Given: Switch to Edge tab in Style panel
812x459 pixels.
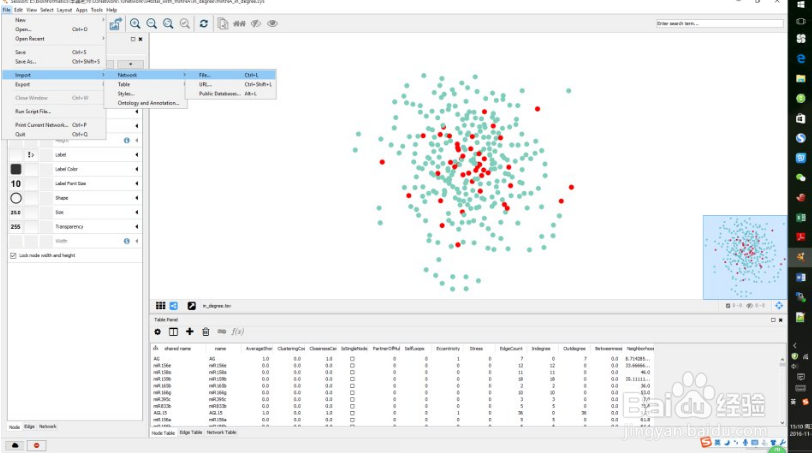Looking at the screenshot, I should 29,427.
